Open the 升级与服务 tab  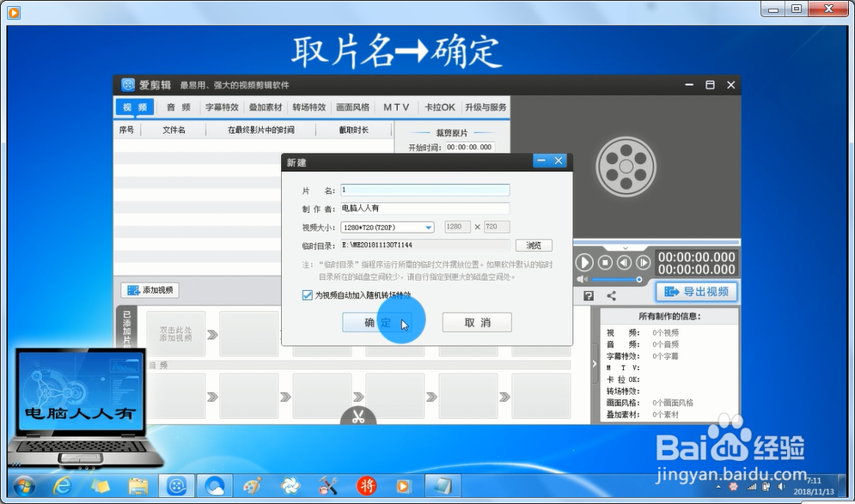[486, 107]
